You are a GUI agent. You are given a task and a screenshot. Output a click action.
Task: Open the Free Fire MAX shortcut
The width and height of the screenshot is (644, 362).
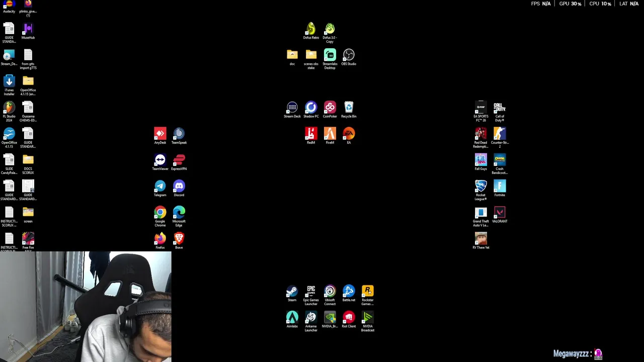click(28, 241)
